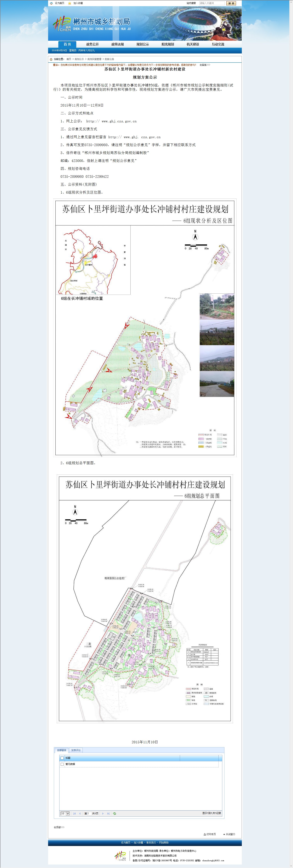Click 首页 in the breadcrumb
Image resolution: width=293 pixels, height=868 pixels.
click(69, 59)
